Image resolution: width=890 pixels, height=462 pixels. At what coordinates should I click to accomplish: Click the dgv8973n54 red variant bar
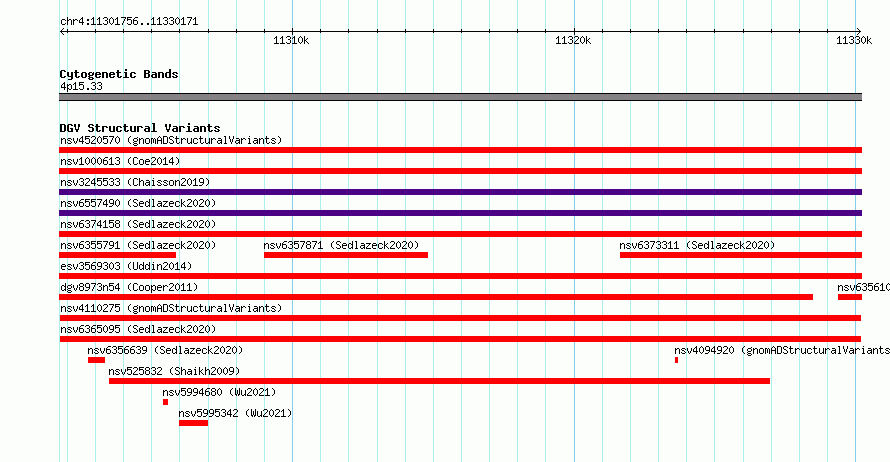click(x=436, y=297)
